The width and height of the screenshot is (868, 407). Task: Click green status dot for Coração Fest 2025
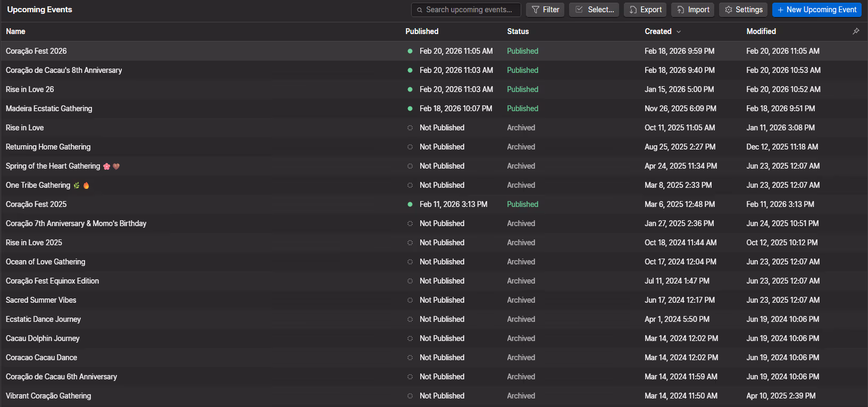coord(410,204)
